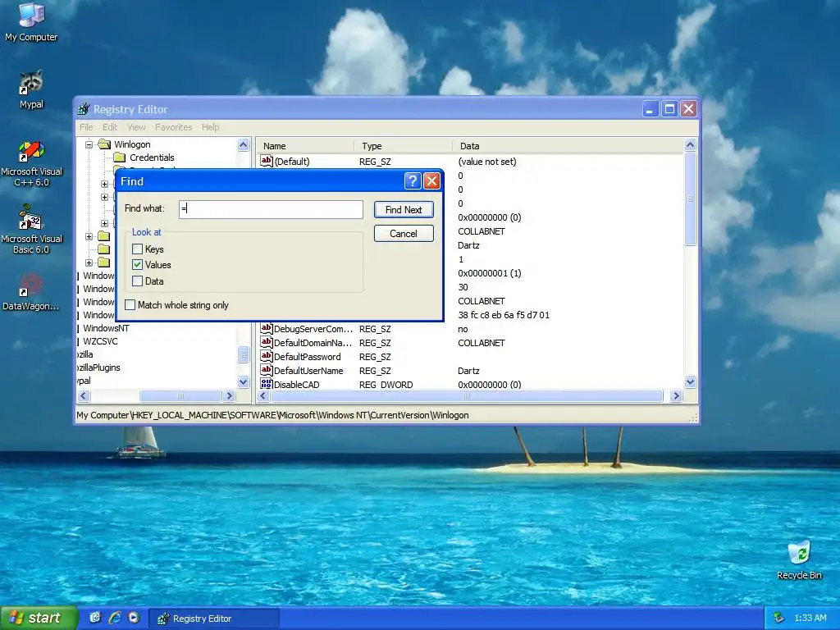Image resolution: width=840 pixels, height=630 pixels.
Task: Click the Find Next button
Action: [x=404, y=209]
